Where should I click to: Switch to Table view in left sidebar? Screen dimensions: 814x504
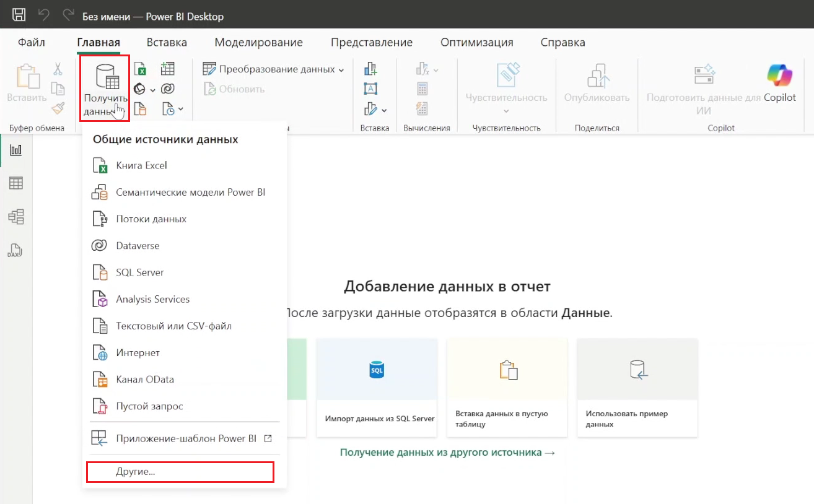15,183
